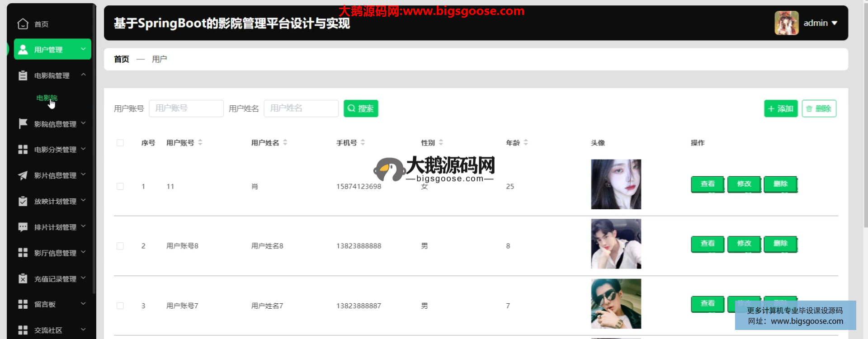Check the checkbox for row 1
This screenshot has height=339, width=868.
[x=120, y=186]
